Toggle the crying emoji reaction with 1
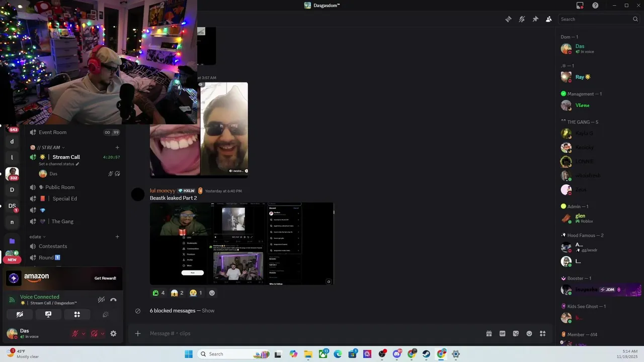 coord(196,293)
